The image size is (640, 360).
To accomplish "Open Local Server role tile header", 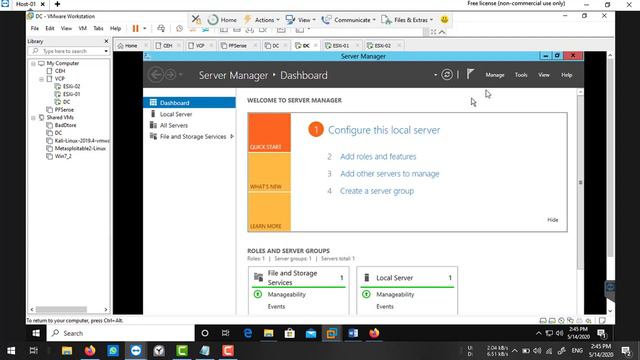I will (407, 278).
